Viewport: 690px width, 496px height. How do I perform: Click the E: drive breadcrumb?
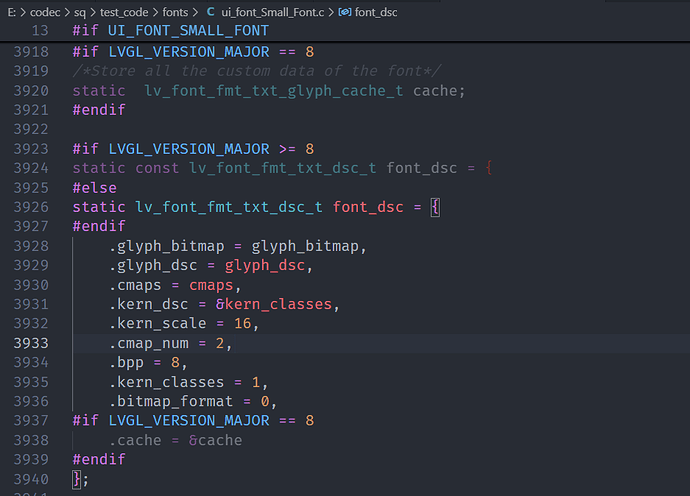[9, 11]
